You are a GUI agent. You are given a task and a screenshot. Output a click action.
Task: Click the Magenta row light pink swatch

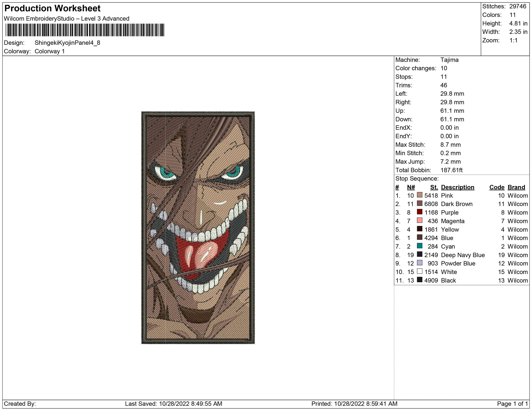pos(419,220)
